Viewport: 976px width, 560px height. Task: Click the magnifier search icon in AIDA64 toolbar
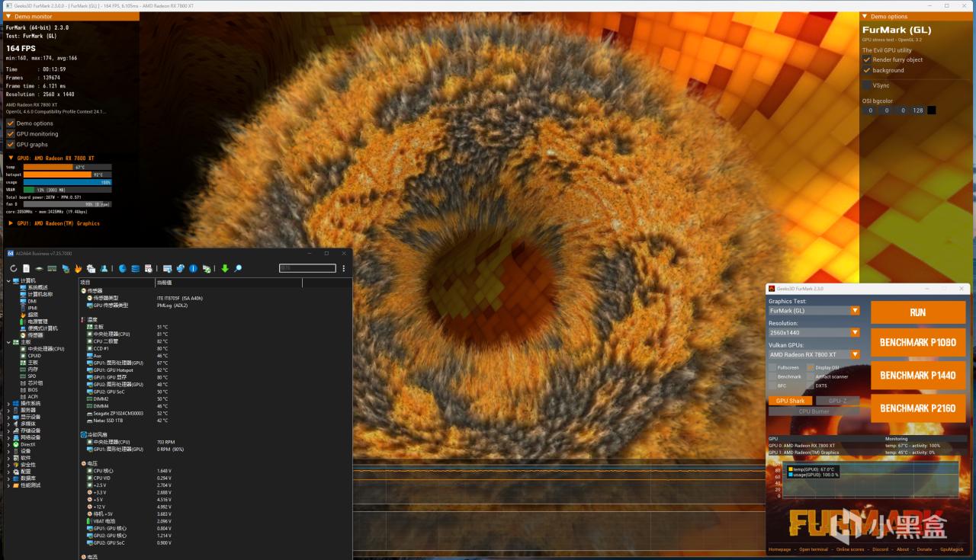(x=238, y=268)
